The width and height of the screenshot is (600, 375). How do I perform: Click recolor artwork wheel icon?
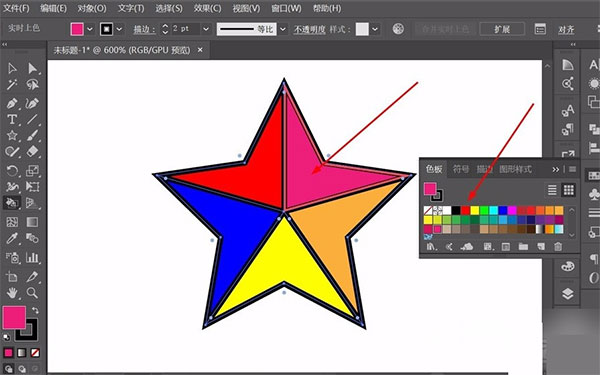[x=398, y=29]
